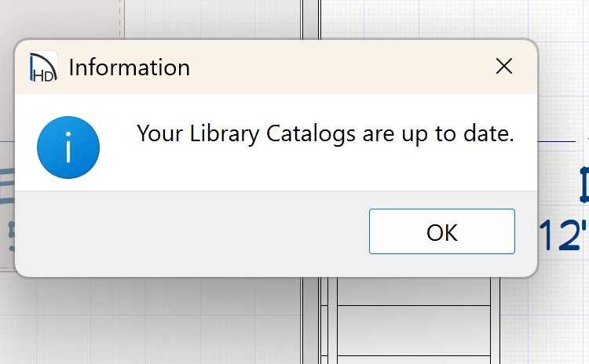Viewport: 589px width, 364px height.
Task: Click the "Your Library Catalogs are up to date" message
Action: 325,134
